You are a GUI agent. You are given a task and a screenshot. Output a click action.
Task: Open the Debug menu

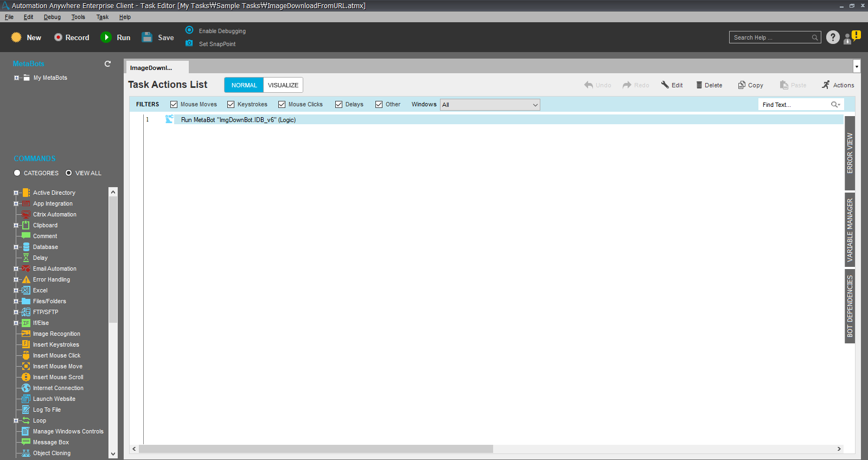click(52, 17)
